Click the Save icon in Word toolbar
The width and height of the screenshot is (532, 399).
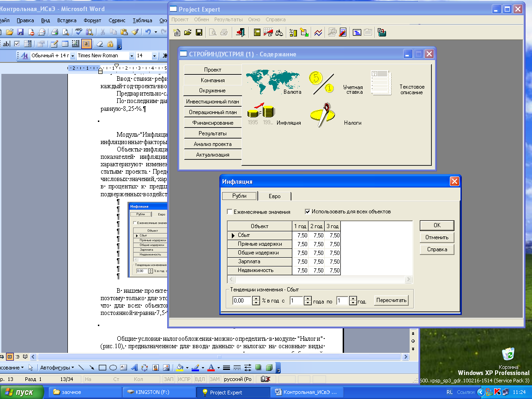[20, 32]
